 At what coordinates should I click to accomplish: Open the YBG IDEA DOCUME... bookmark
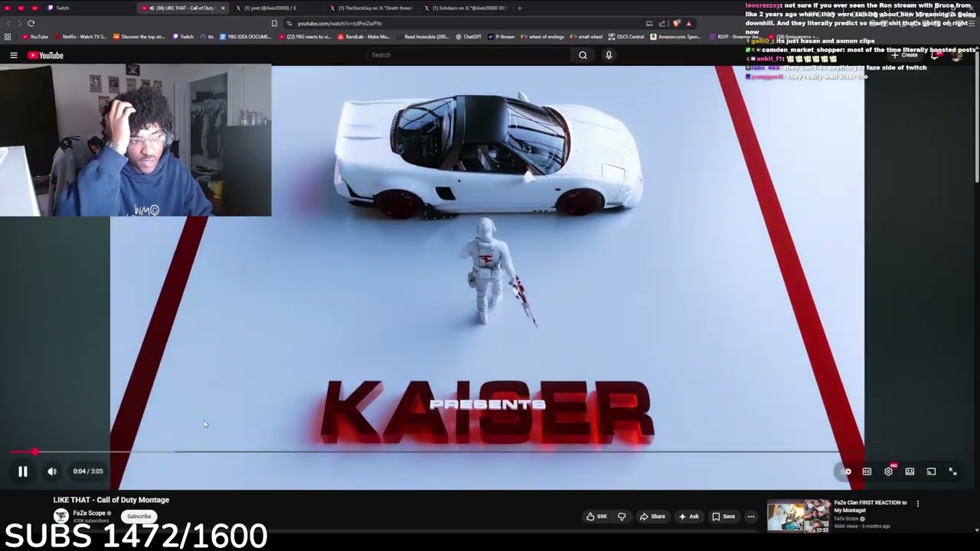246,37
